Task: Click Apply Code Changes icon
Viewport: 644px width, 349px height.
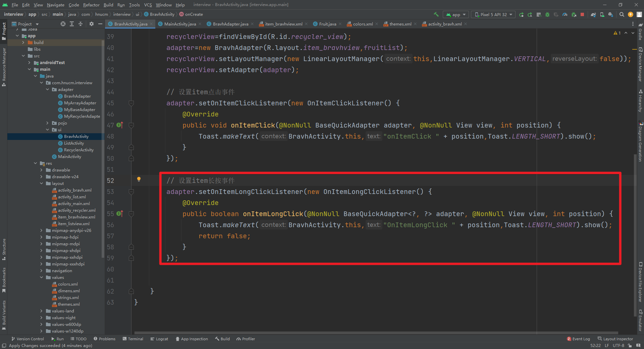Action: pos(539,14)
